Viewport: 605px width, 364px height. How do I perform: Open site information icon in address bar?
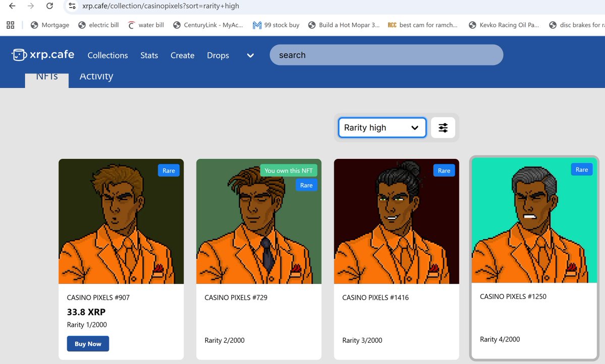pos(72,6)
